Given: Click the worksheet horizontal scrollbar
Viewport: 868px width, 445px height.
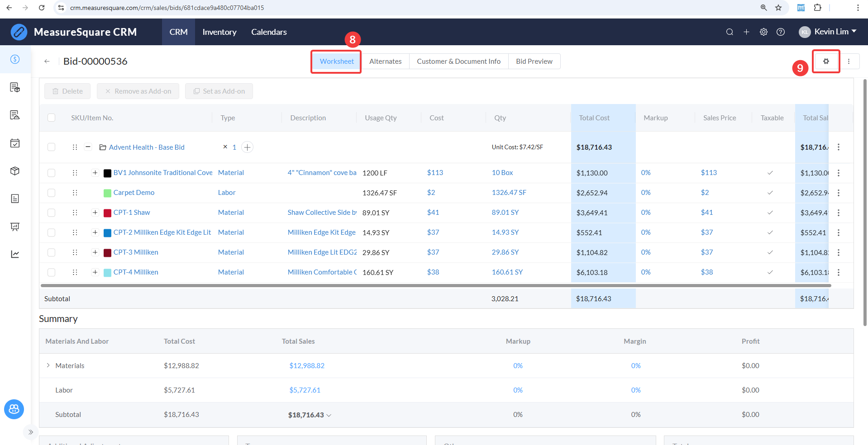Looking at the screenshot, I should click(436, 285).
